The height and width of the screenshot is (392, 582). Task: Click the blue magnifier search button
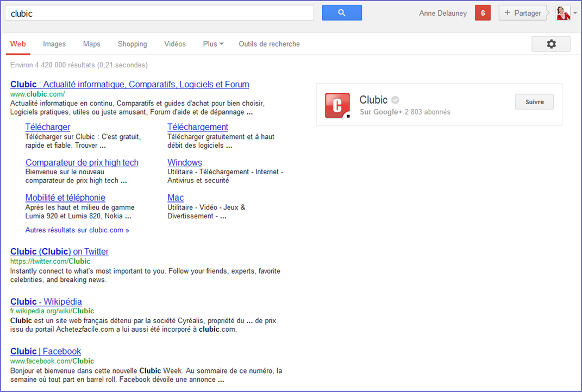[x=342, y=13]
